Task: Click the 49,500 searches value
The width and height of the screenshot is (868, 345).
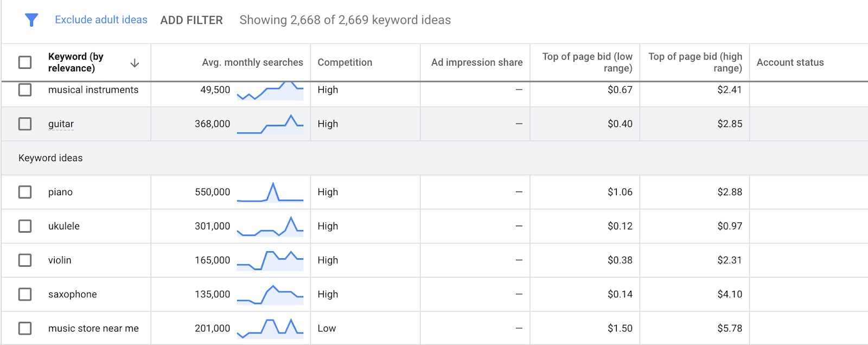Action: coord(215,90)
